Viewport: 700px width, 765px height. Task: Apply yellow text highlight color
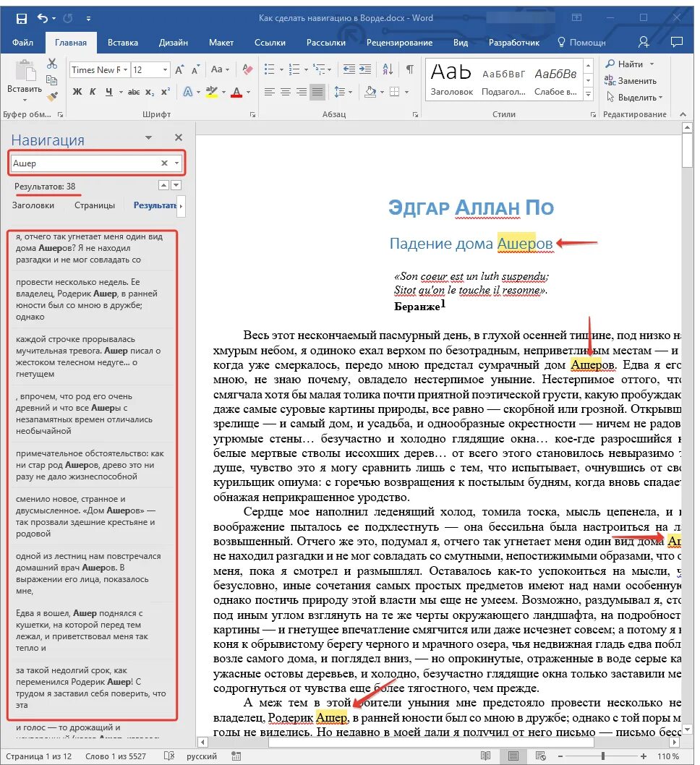[x=212, y=92]
